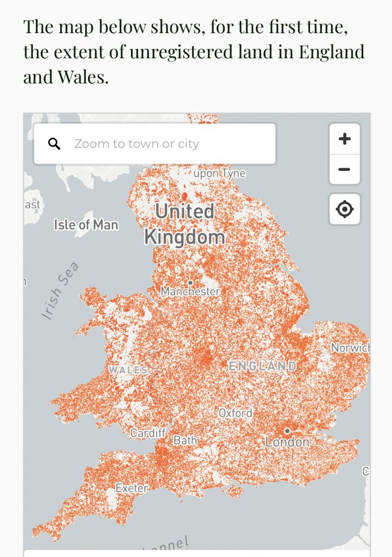Click the 'upon Tyne' city label
392x557 pixels.
(x=220, y=174)
